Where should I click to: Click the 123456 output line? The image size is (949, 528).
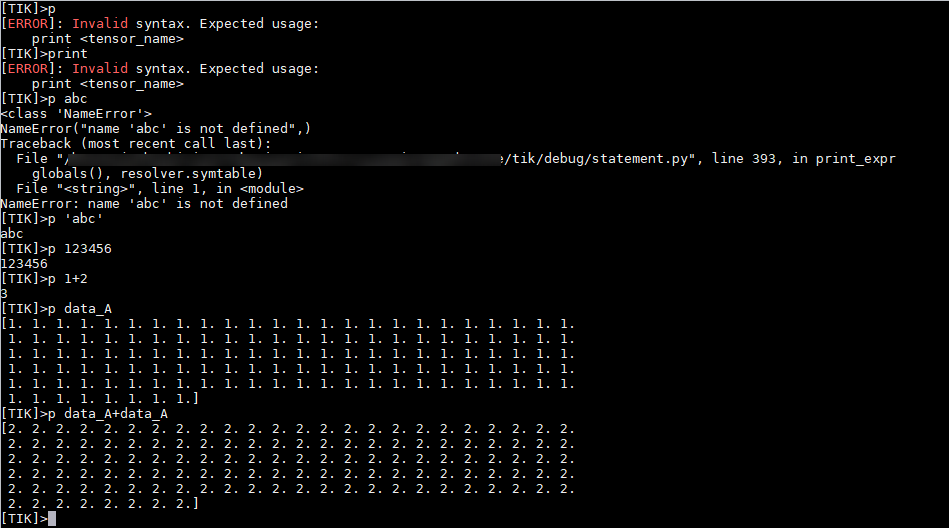[24, 264]
